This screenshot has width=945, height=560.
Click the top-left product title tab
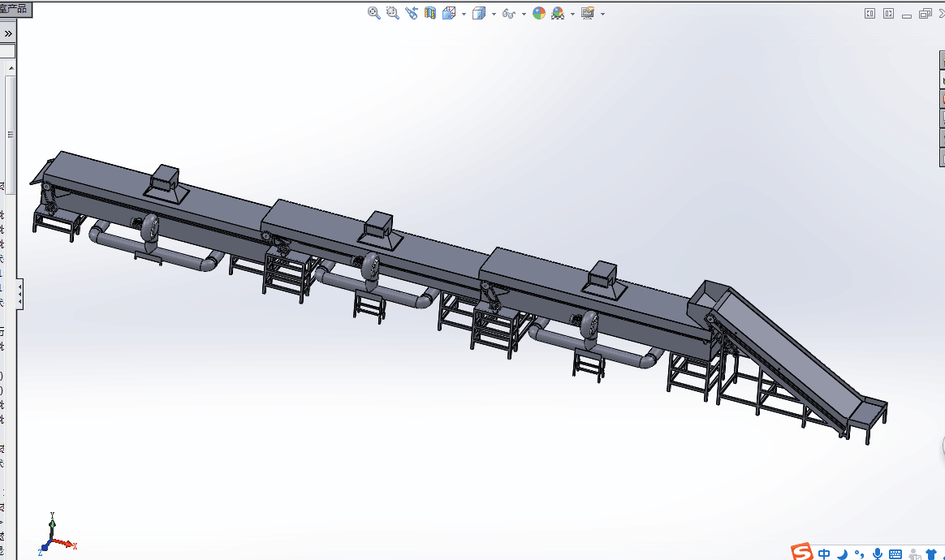coord(15,9)
